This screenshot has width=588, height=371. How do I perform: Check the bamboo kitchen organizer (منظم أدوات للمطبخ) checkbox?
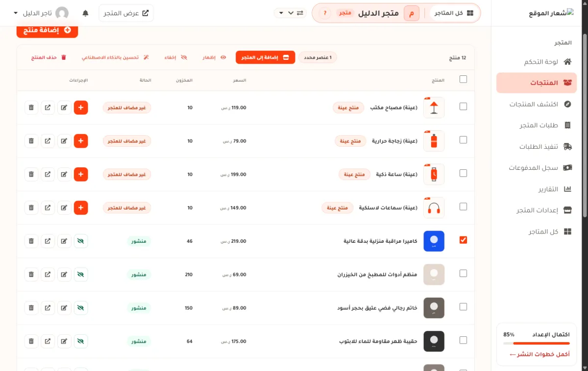pos(463,274)
